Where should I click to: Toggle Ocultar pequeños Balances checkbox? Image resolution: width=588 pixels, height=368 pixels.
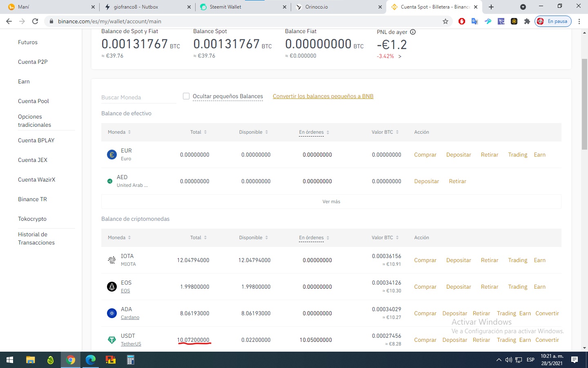pyautogui.click(x=186, y=96)
